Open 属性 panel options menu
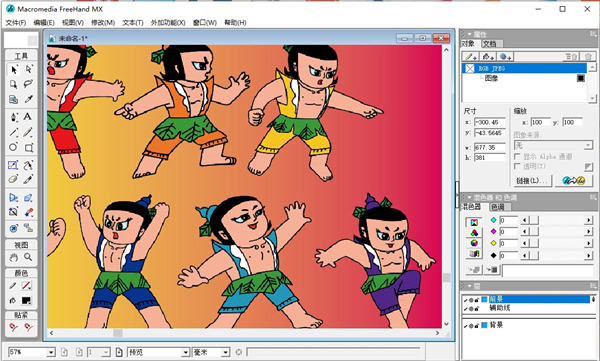The width and height of the screenshot is (600, 361). pyautogui.click(x=593, y=34)
